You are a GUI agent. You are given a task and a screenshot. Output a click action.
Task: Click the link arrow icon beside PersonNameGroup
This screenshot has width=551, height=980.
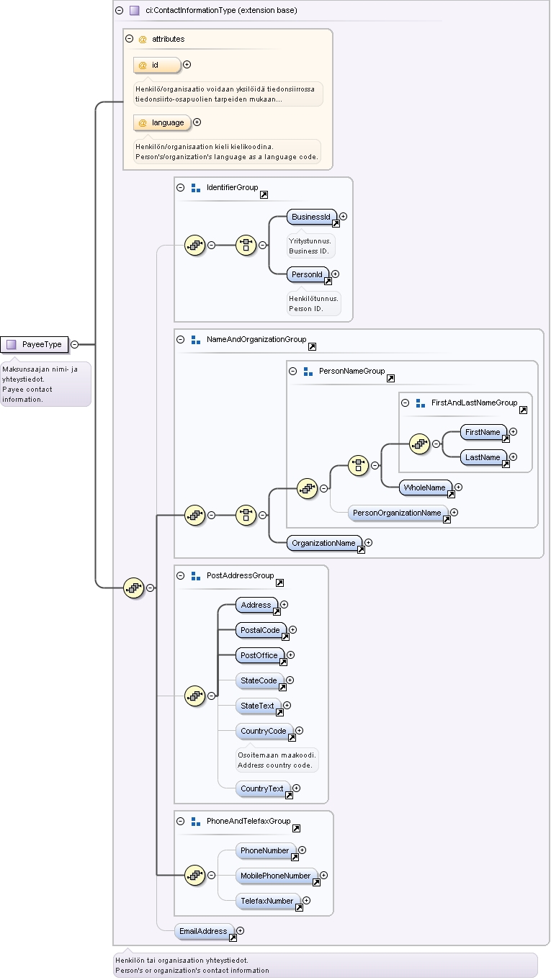tap(390, 379)
